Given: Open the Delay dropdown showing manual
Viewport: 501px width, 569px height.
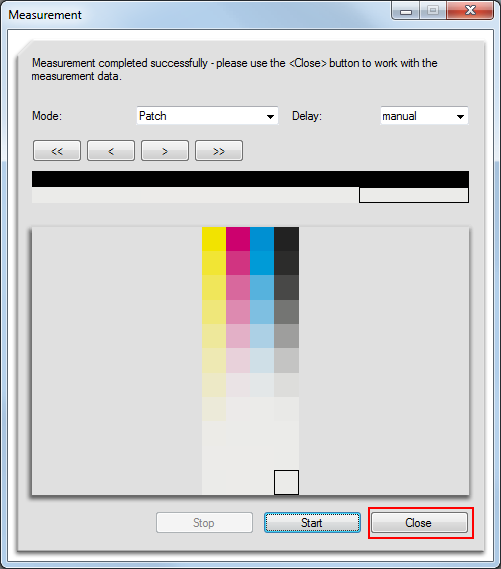Looking at the screenshot, I should click(424, 116).
